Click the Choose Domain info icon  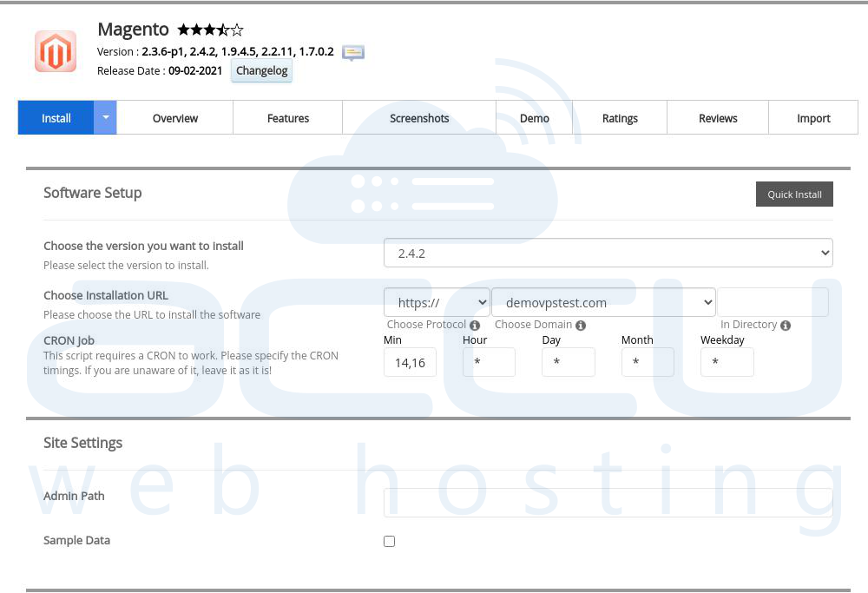(580, 325)
